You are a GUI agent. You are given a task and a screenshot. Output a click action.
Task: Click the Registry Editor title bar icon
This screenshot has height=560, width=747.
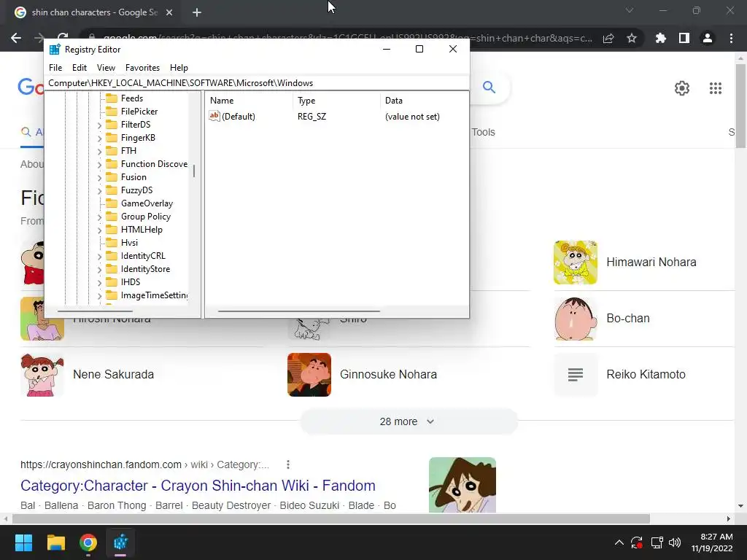pos(55,50)
